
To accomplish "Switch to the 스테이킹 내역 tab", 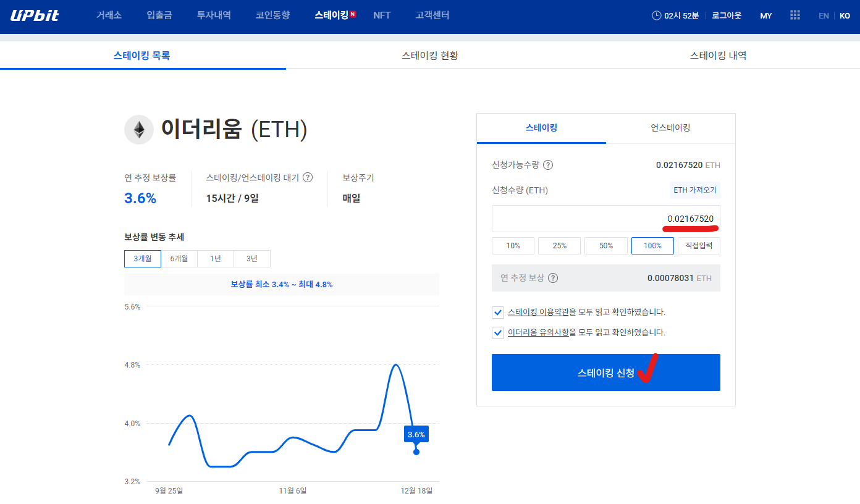I will click(718, 56).
